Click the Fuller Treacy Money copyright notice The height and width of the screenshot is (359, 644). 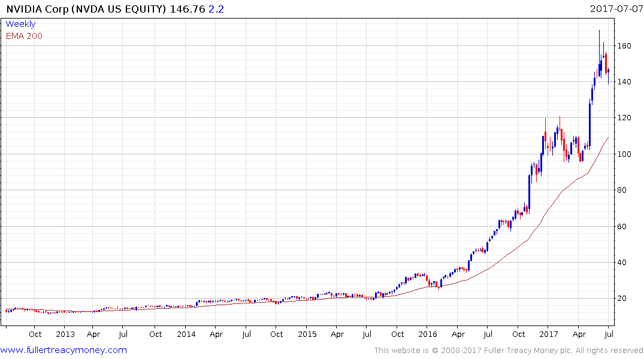click(x=509, y=351)
